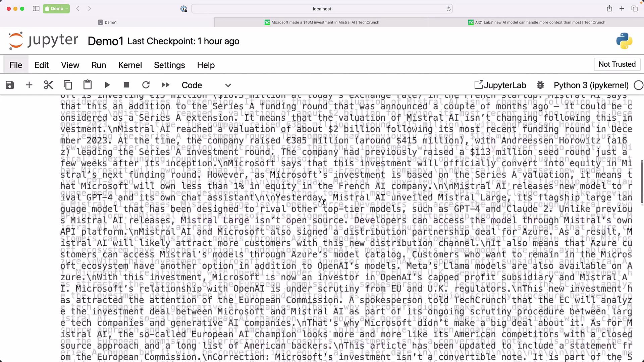Click the kernel status circle indicator
This screenshot has width=644, height=362.
click(x=639, y=85)
